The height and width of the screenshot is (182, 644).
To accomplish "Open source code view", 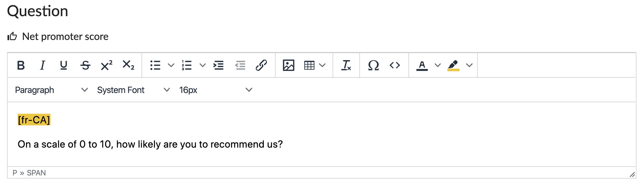I will pyautogui.click(x=395, y=65).
